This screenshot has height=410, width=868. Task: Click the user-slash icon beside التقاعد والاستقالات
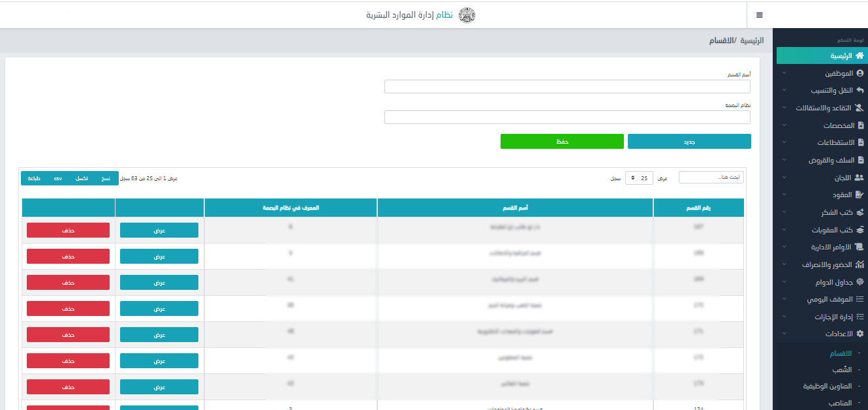click(x=860, y=108)
